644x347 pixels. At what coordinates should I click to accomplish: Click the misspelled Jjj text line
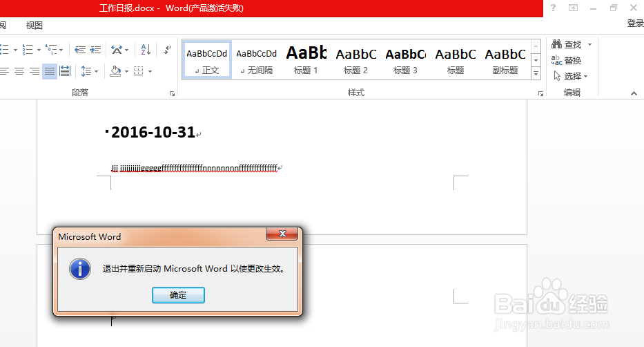click(194, 168)
